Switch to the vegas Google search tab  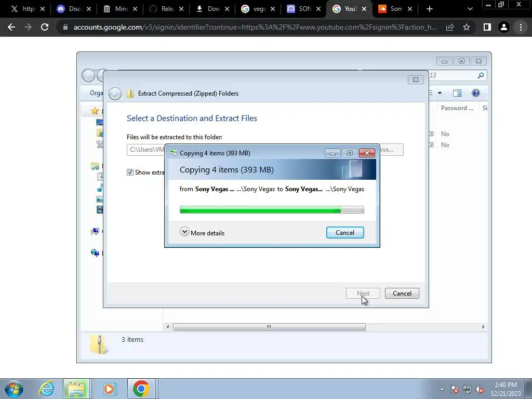tap(258, 9)
